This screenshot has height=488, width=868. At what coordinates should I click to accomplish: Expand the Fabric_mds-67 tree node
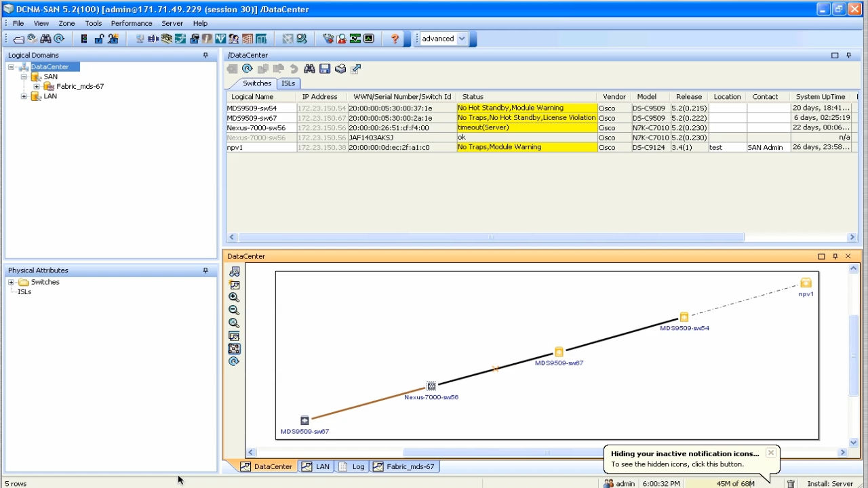[37, 87]
